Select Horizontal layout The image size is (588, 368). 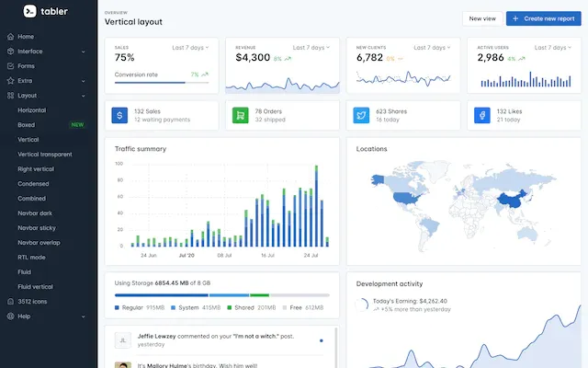pos(32,110)
